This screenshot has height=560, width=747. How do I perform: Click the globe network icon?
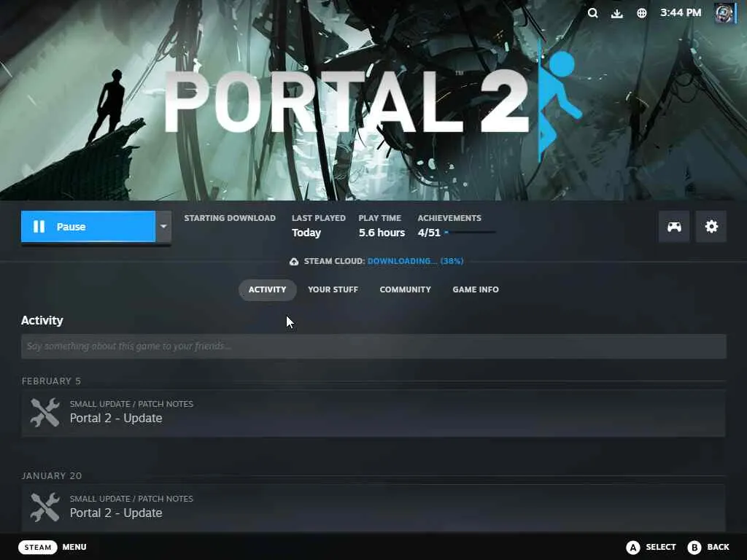coord(642,13)
